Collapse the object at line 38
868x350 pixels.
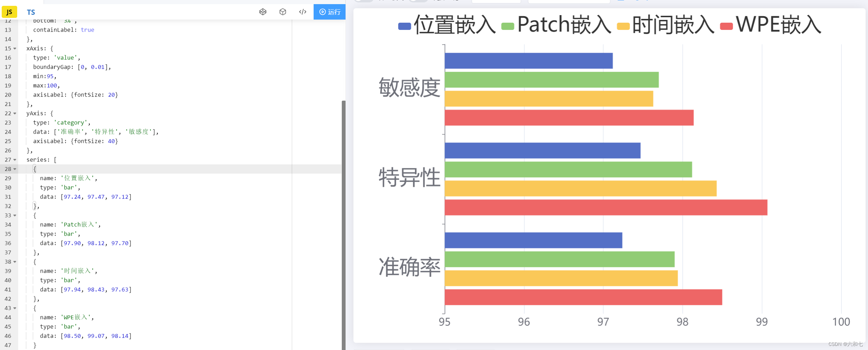click(x=15, y=262)
